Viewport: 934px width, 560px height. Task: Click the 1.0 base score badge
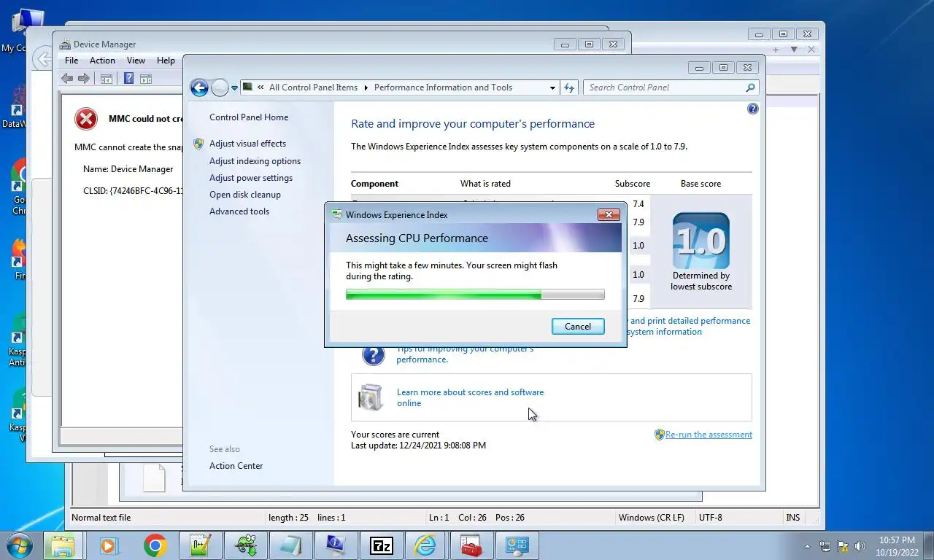tap(700, 241)
